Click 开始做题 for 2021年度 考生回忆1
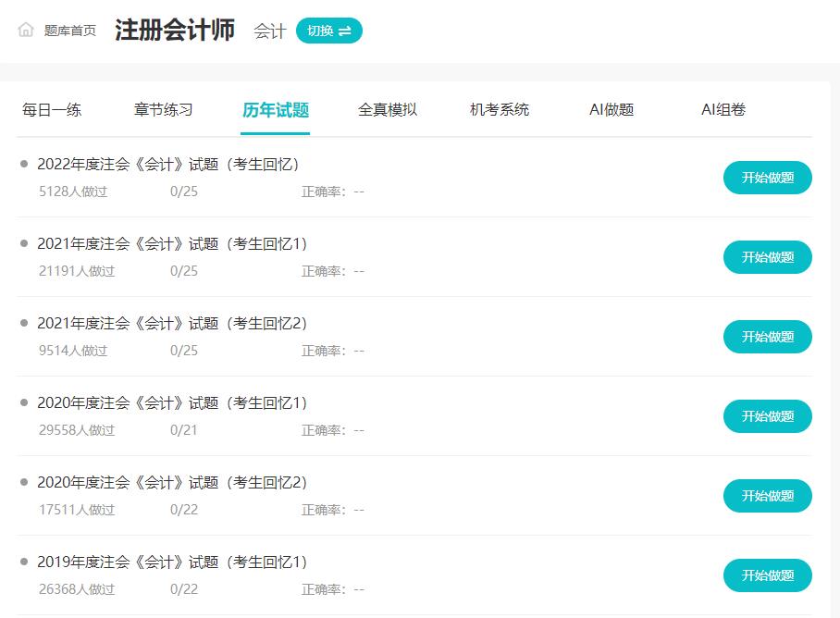The height and width of the screenshot is (618, 840). [767, 257]
